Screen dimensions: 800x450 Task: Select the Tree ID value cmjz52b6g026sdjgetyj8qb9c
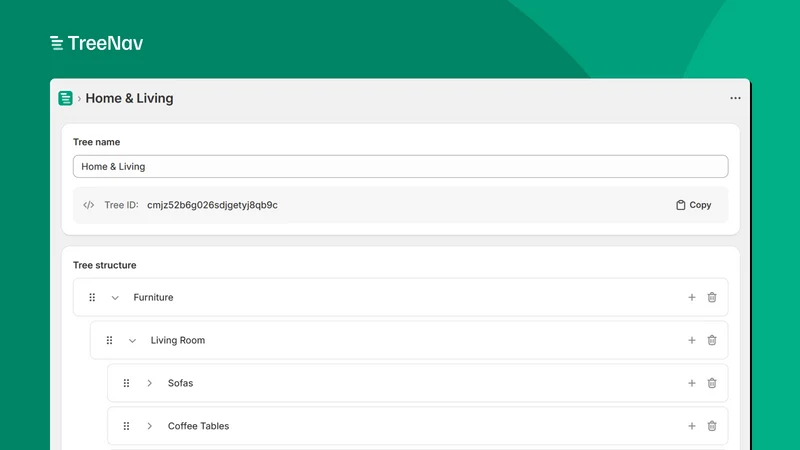pyautogui.click(x=212, y=205)
